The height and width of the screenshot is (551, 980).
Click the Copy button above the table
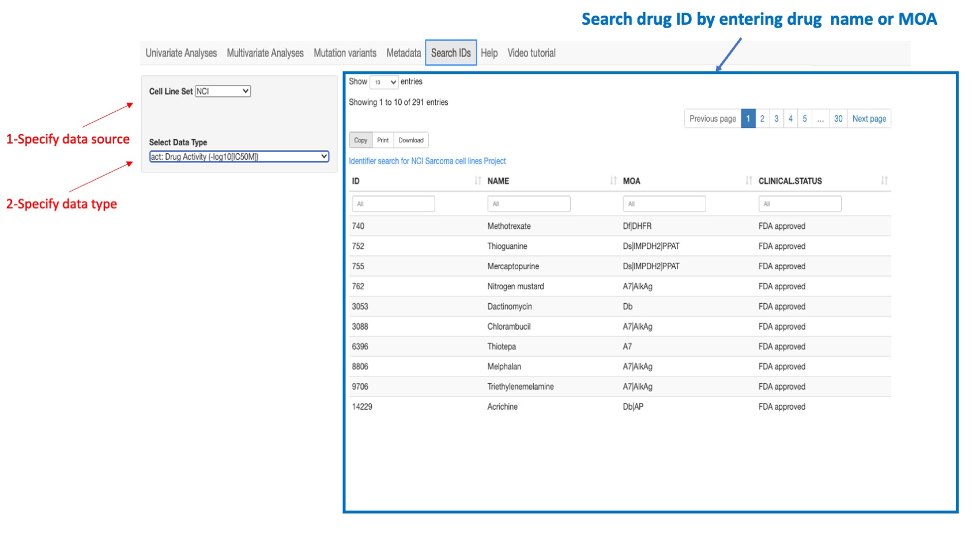coord(360,140)
